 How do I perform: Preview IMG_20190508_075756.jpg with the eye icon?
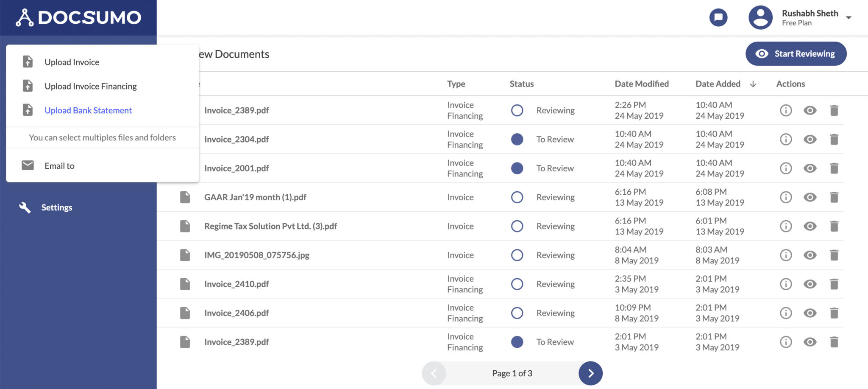810,255
